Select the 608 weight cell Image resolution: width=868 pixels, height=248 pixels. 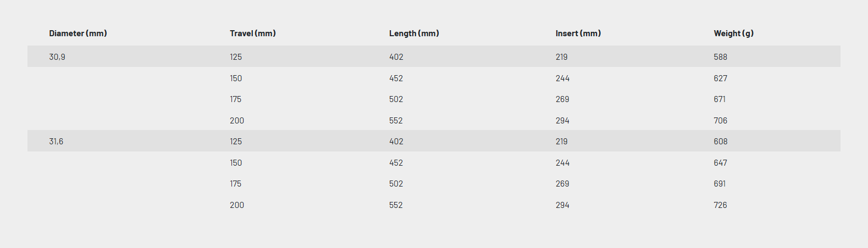coord(721,142)
